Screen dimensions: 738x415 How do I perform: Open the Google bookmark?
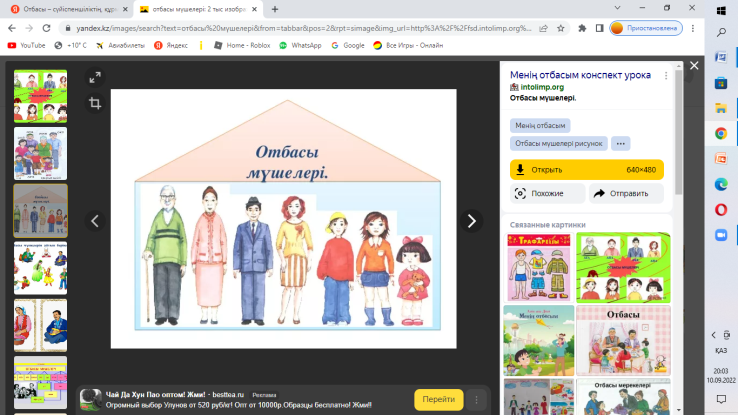(x=348, y=45)
